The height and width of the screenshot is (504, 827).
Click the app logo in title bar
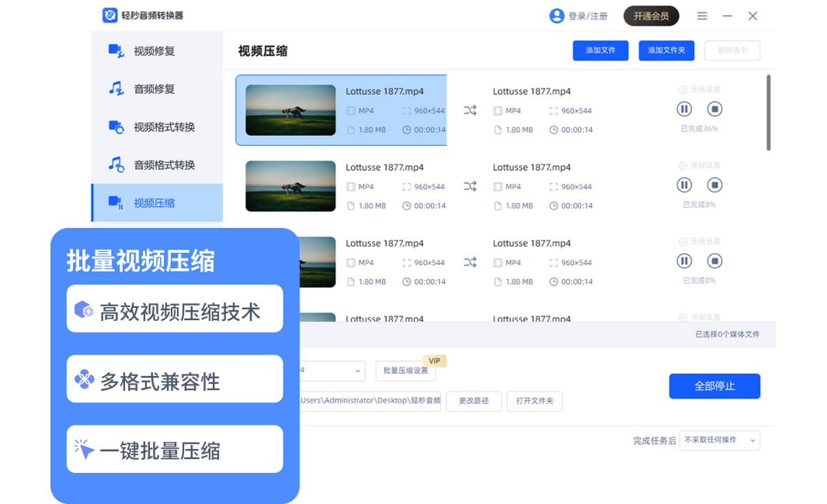click(110, 16)
